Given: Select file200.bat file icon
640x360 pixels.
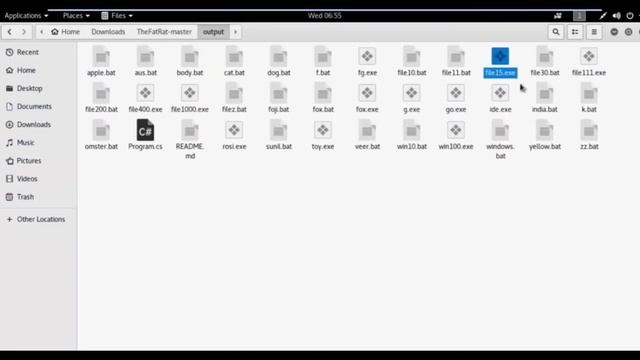Looking at the screenshot, I should [101, 93].
